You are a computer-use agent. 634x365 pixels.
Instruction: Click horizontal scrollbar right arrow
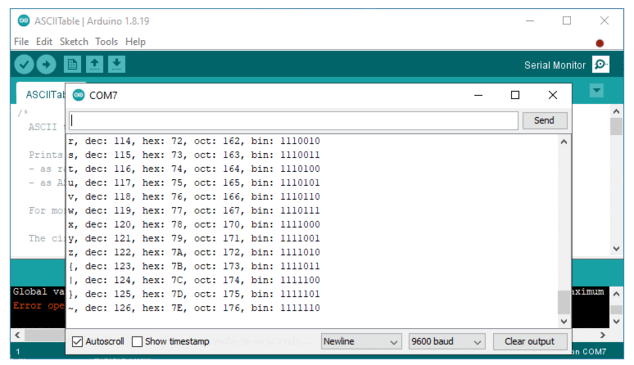pos(602,335)
